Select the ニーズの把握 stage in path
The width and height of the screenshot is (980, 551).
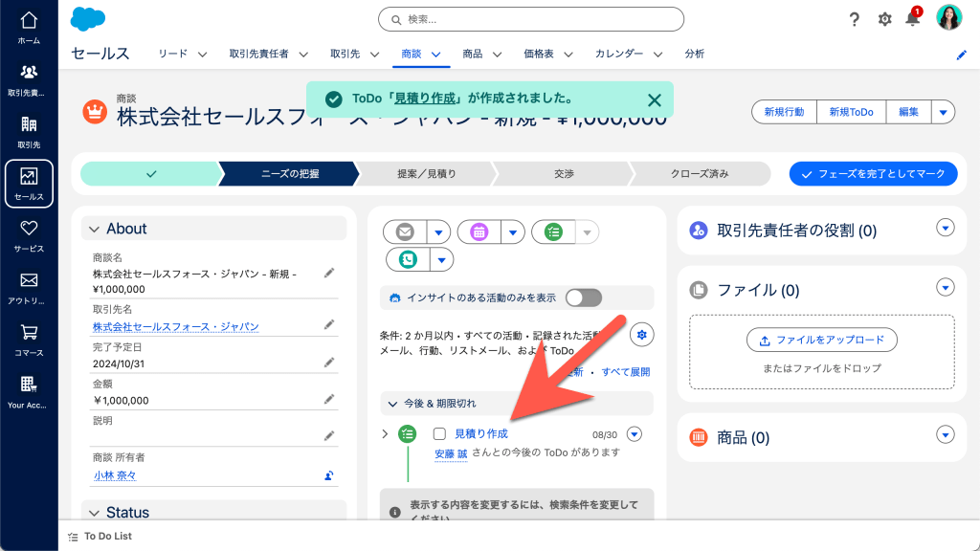(290, 174)
